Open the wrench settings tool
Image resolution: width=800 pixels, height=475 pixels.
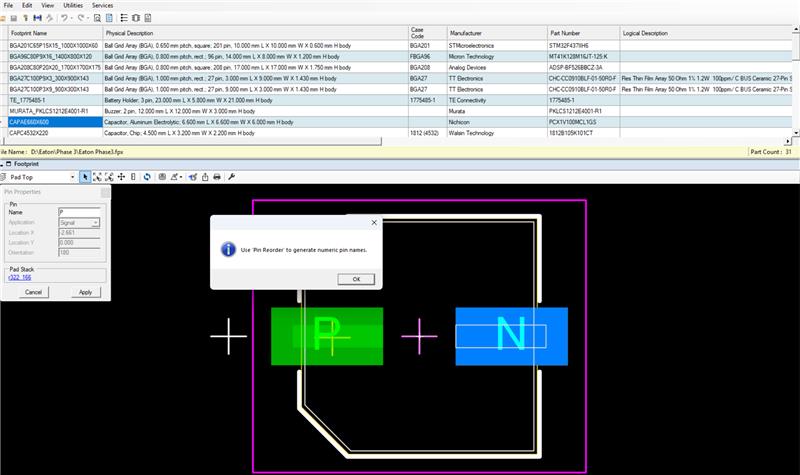point(232,176)
